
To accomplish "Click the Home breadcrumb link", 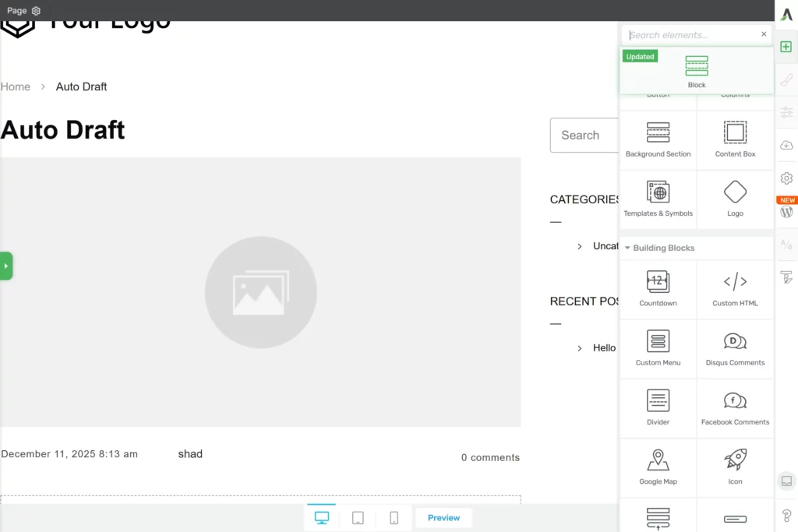I will coord(16,86).
